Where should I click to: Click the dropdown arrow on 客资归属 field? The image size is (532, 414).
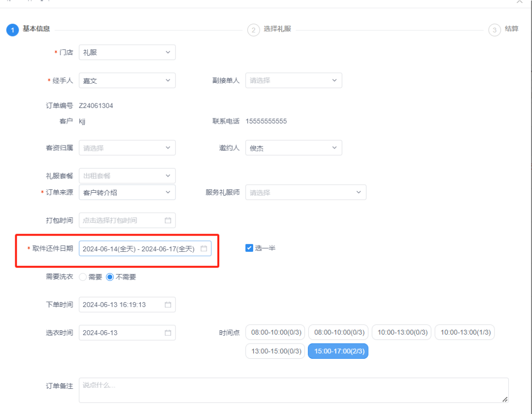[x=166, y=147]
